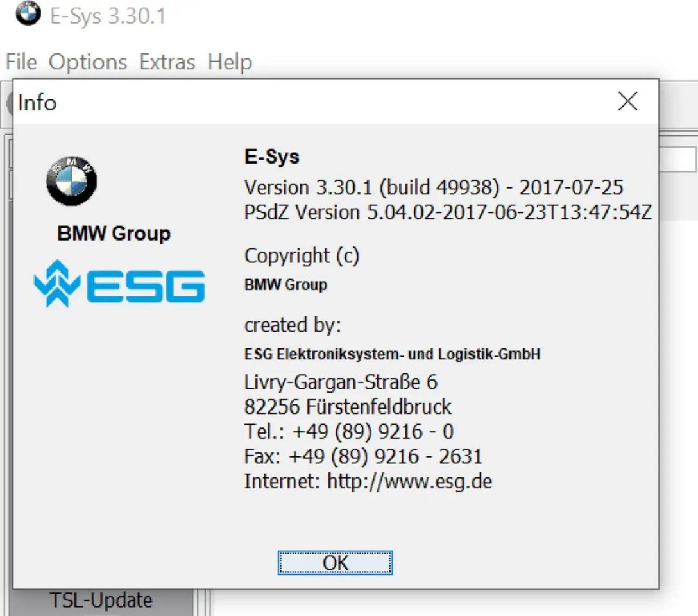
Task: Open the File menu
Action: 21,62
